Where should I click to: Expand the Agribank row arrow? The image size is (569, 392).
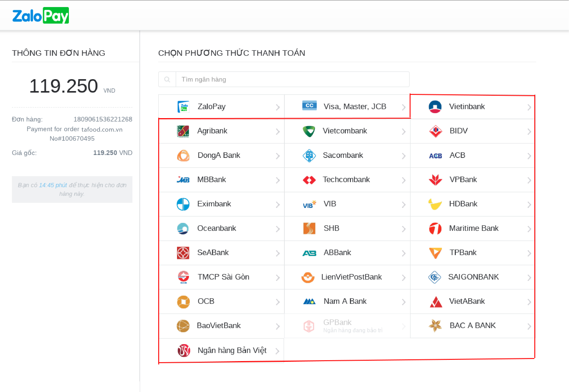click(278, 132)
